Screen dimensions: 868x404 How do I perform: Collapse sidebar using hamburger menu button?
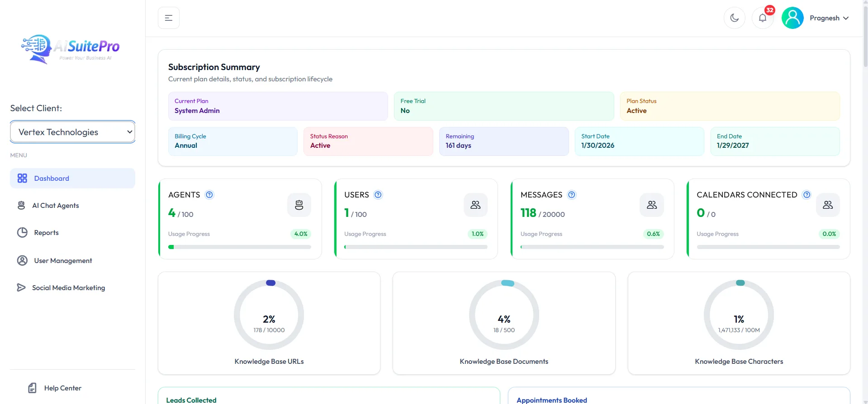[169, 18]
